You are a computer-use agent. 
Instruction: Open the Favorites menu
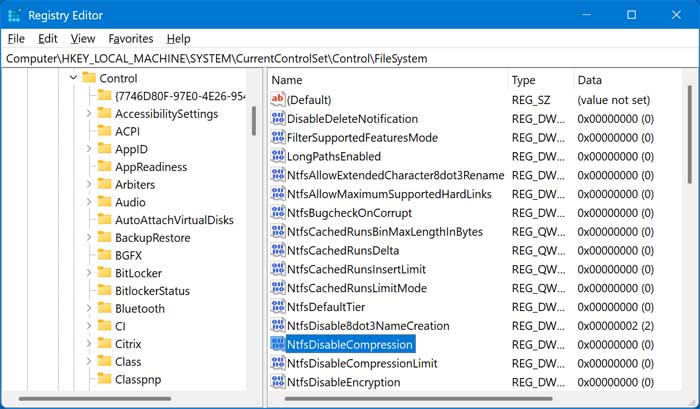pyautogui.click(x=131, y=39)
